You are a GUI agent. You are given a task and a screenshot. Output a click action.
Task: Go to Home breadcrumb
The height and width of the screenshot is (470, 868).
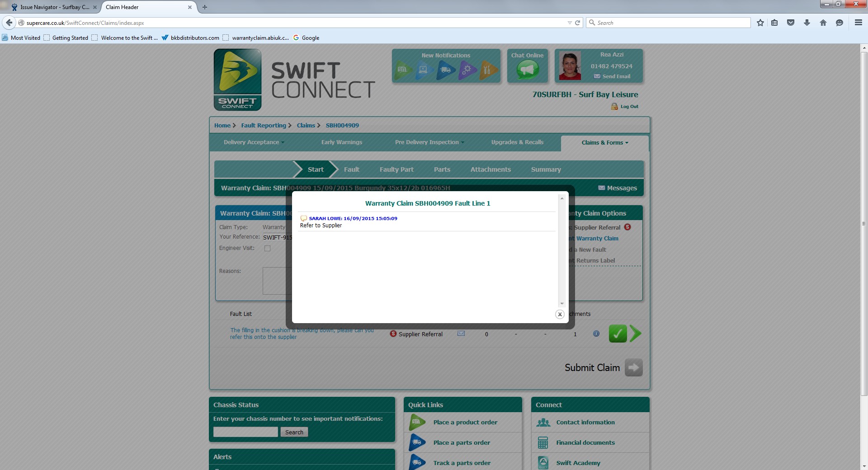click(x=222, y=126)
